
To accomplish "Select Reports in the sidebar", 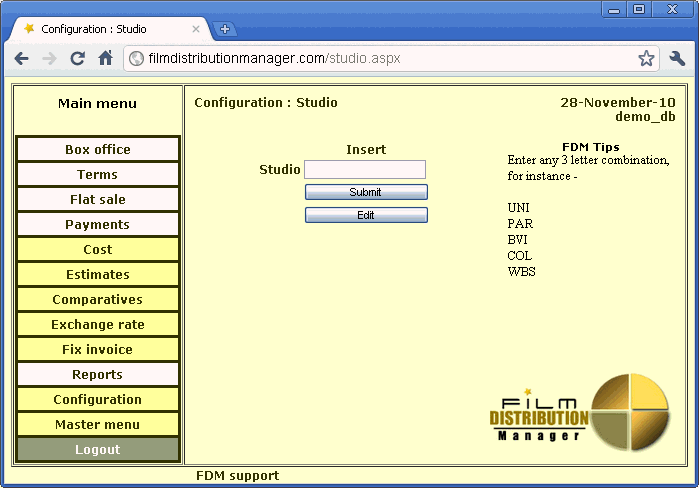I will 98,375.
